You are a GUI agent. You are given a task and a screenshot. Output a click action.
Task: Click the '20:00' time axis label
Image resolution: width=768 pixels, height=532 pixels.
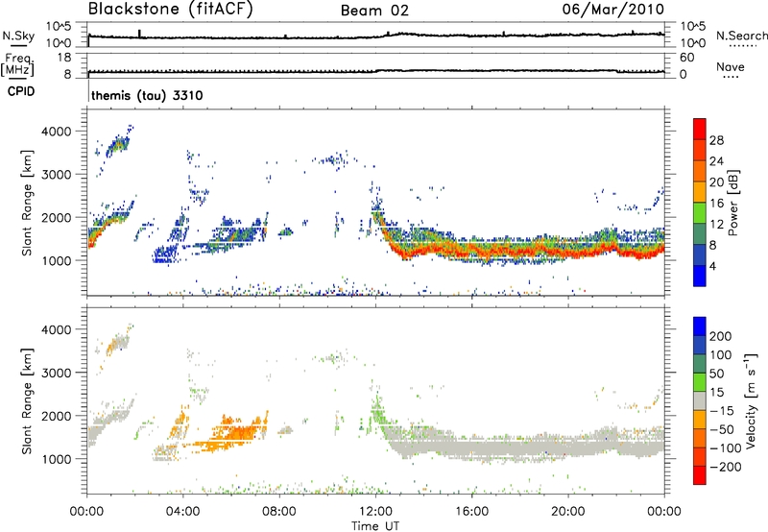coord(568,512)
